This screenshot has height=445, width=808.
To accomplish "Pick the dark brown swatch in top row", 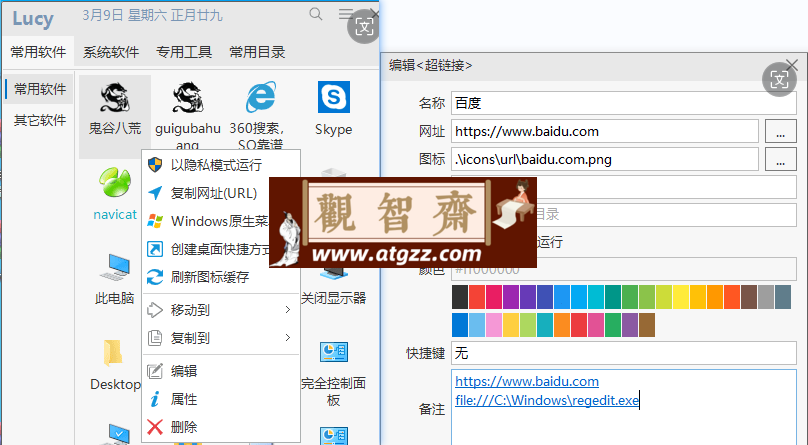I will pos(749,297).
